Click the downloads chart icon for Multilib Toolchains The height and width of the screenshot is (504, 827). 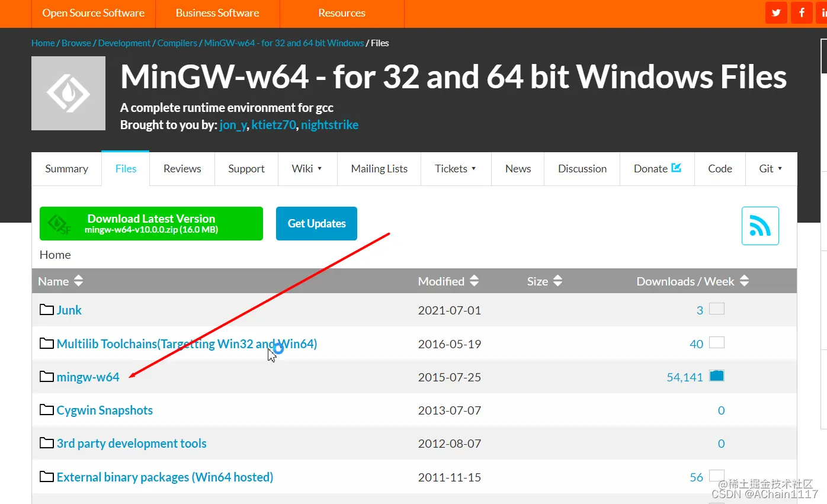point(717,342)
